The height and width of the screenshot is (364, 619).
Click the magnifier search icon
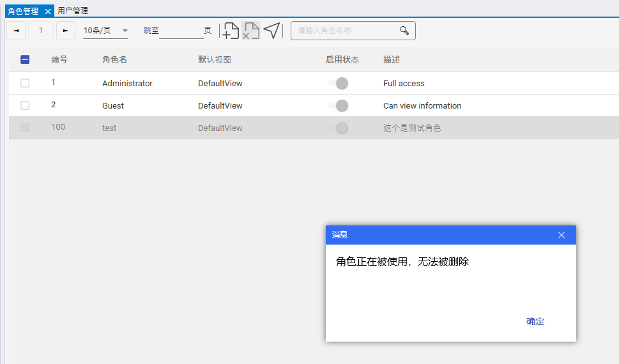coord(404,31)
